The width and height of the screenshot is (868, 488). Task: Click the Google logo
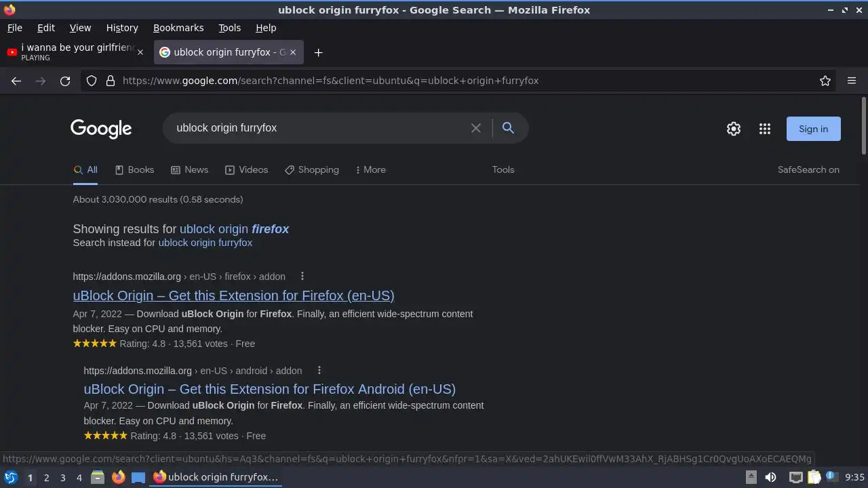tap(101, 129)
